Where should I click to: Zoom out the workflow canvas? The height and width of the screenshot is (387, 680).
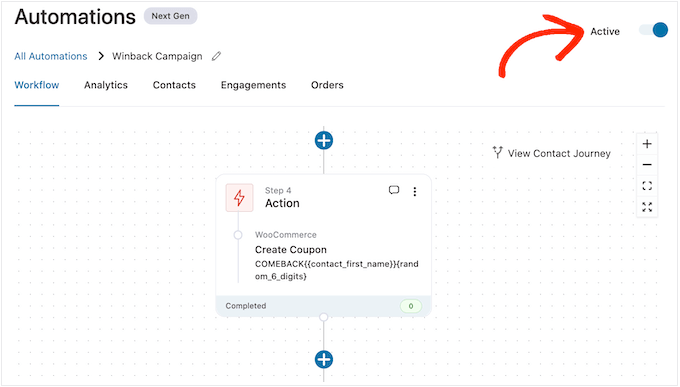click(647, 165)
